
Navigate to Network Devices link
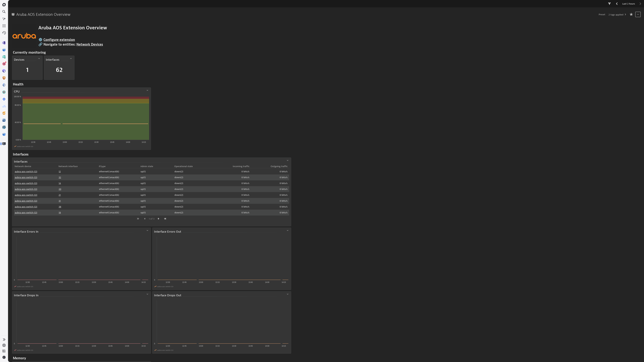[90, 44]
